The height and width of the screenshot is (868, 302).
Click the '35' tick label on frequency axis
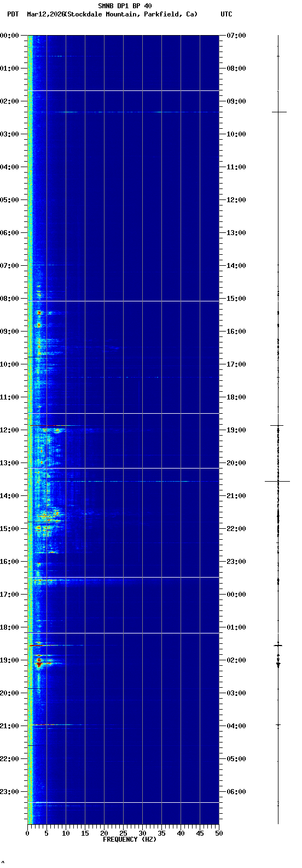(161, 833)
